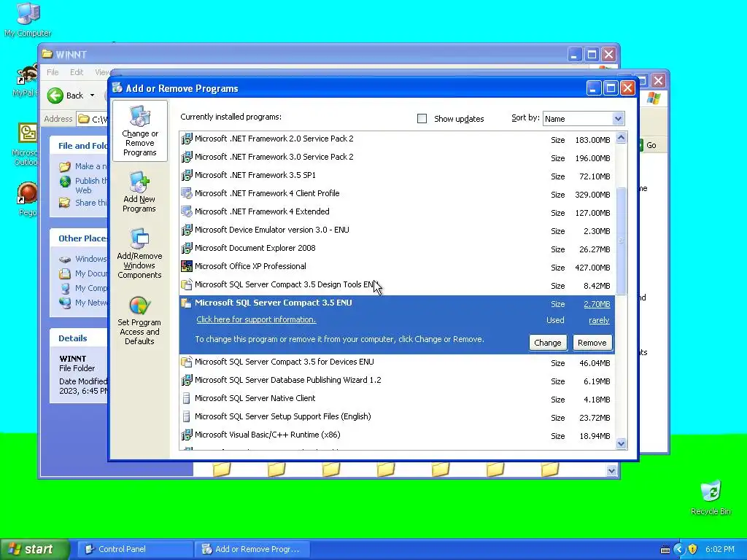The image size is (747, 560).
Task: Click Remove button for SQL Server Compact
Action: (592, 343)
